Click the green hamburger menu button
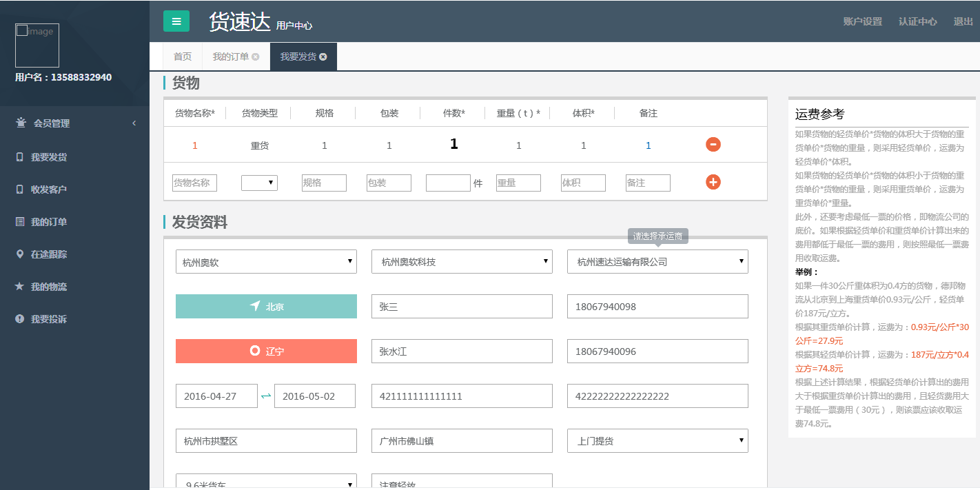 (x=176, y=21)
